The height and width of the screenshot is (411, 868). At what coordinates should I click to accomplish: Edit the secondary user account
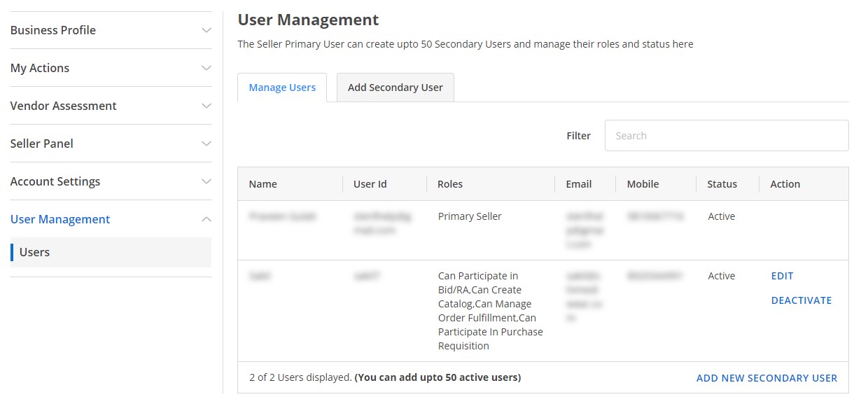pyautogui.click(x=782, y=276)
